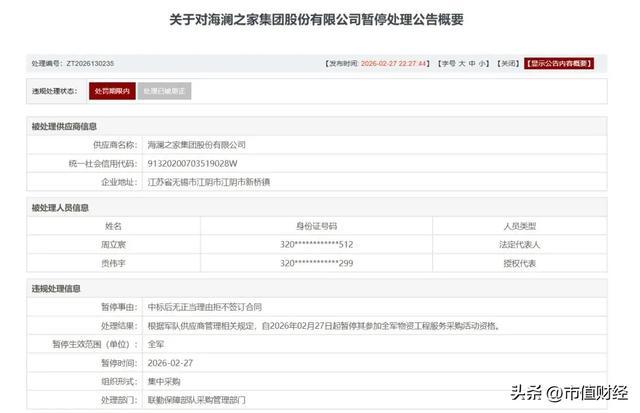Viewport: 640px width, 413px height.
Task: Click the 全军 scope value
Action: tap(156, 344)
